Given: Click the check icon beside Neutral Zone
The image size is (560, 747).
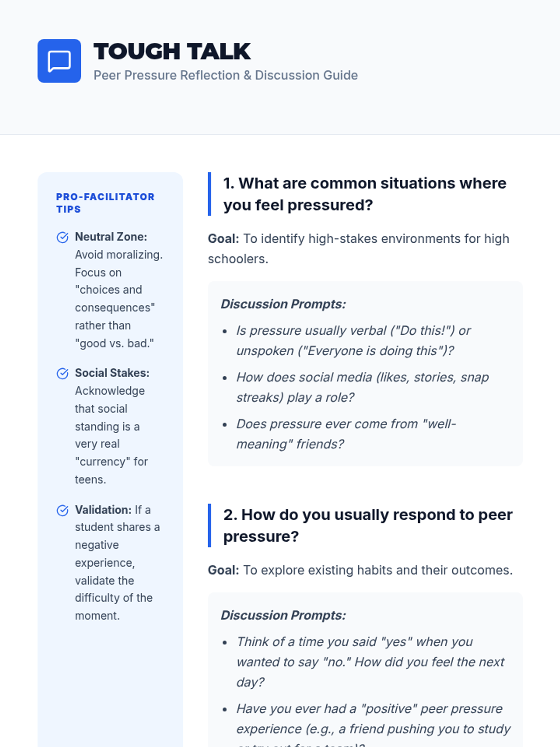Looking at the screenshot, I should (63, 238).
